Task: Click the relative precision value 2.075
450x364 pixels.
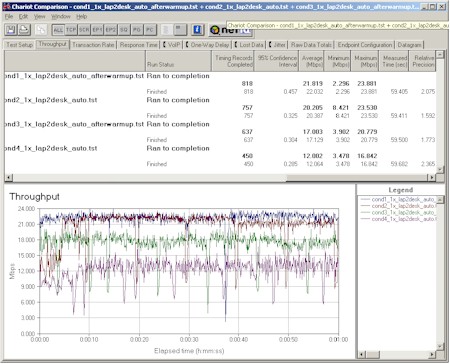Action: coord(428,92)
